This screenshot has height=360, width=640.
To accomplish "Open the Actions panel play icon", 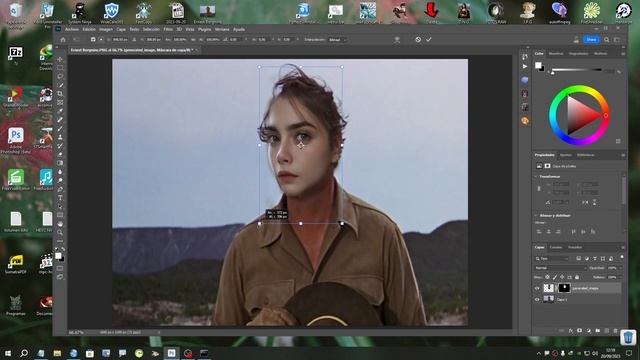I will pos(525,66).
